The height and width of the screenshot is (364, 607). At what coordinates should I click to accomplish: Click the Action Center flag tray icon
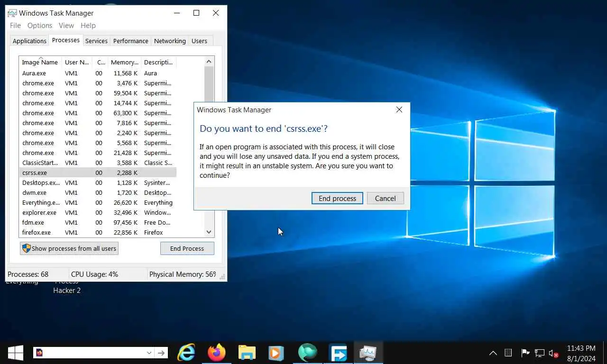tap(525, 353)
